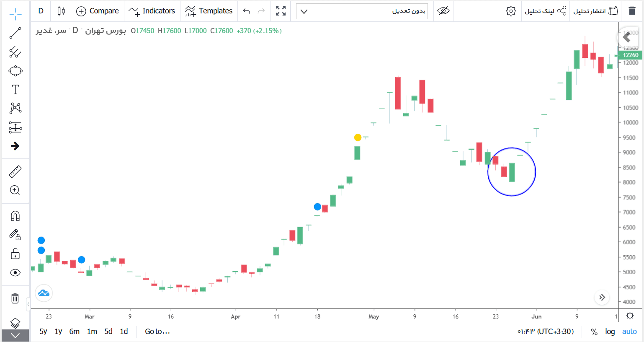This screenshot has width=644, height=342.
Task: Enter fullscreen chart mode
Action: tap(281, 11)
